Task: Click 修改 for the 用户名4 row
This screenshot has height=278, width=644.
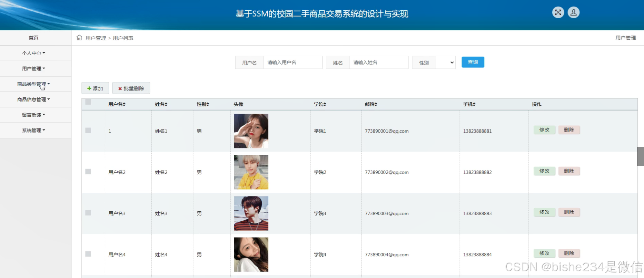Action: pos(544,253)
